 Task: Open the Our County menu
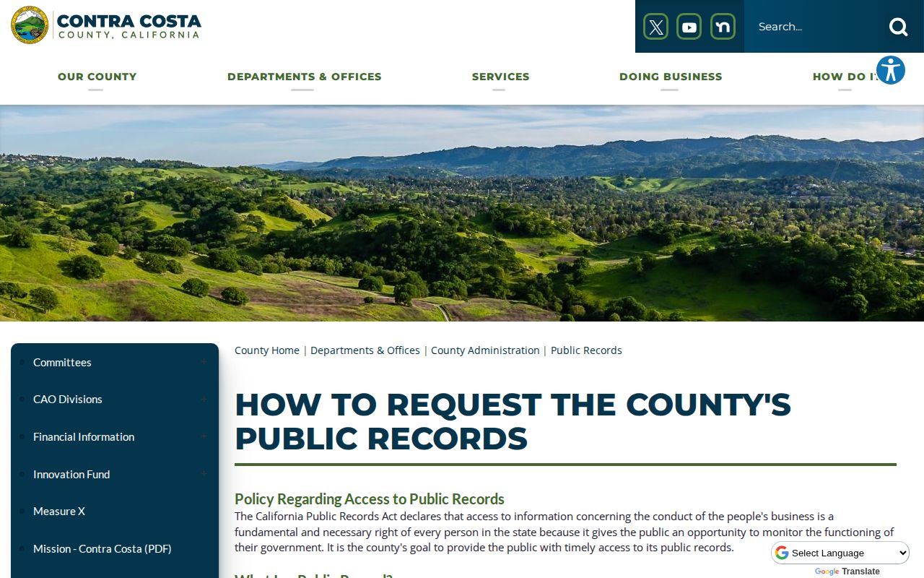click(97, 77)
